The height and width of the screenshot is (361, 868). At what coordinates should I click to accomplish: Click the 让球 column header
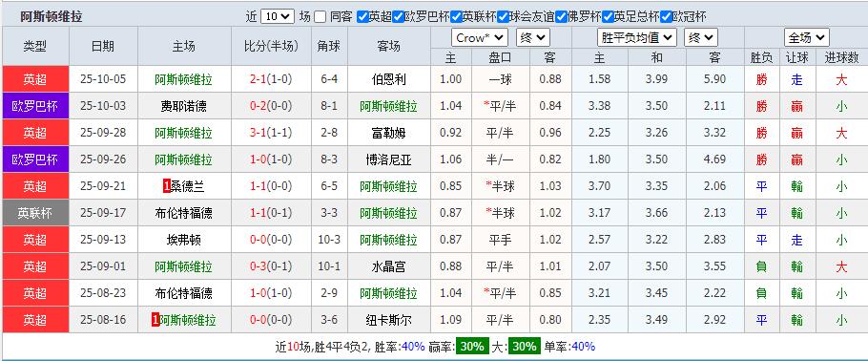pyautogui.click(x=796, y=57)
